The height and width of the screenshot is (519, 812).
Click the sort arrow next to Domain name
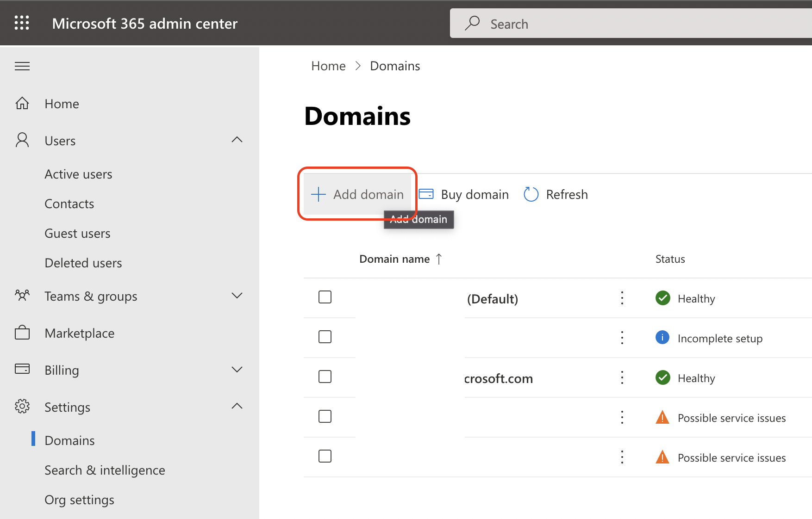[439, 259]
